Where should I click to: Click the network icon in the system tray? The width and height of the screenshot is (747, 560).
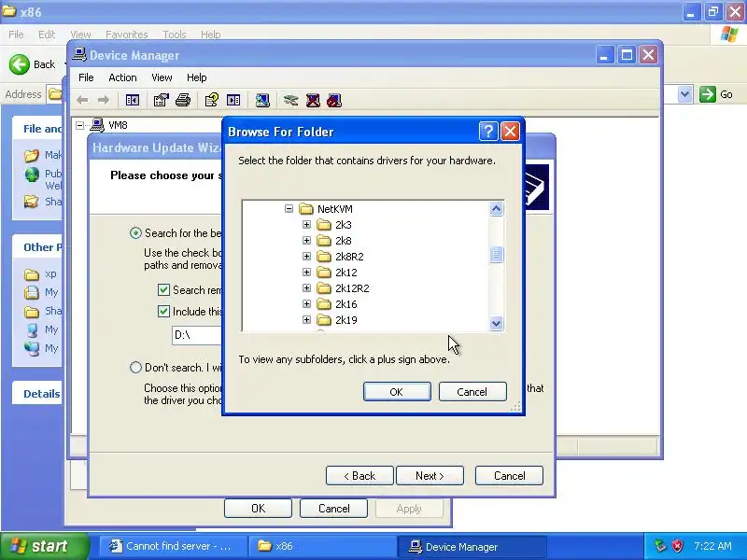pyautogui.click(x=660, y=546)
